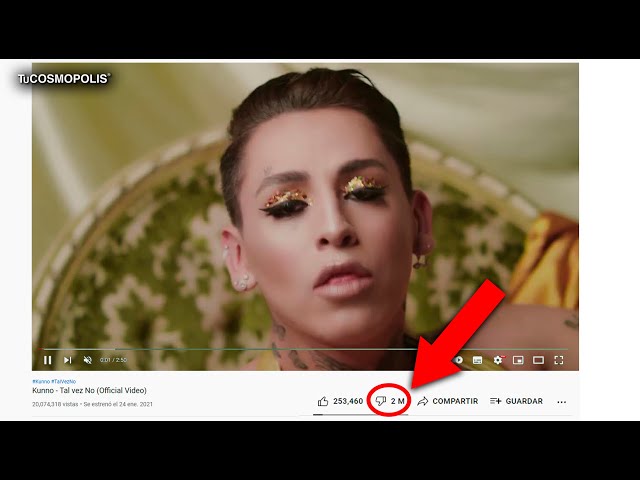Seek on the video progress bar

[303, 349]
